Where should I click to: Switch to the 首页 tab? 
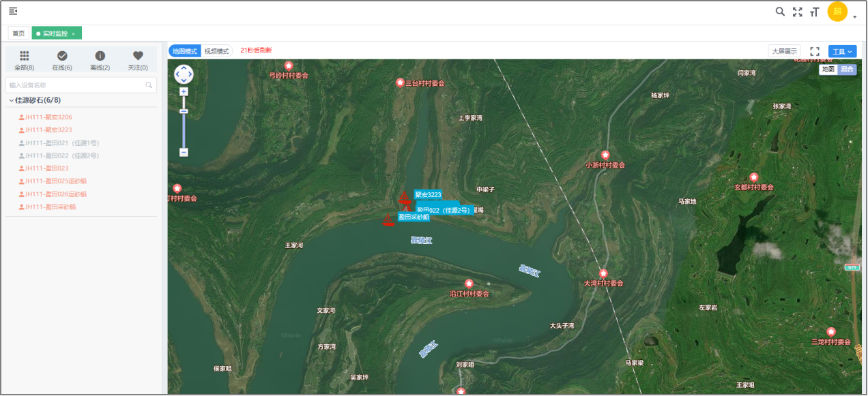tap(18, 33)
